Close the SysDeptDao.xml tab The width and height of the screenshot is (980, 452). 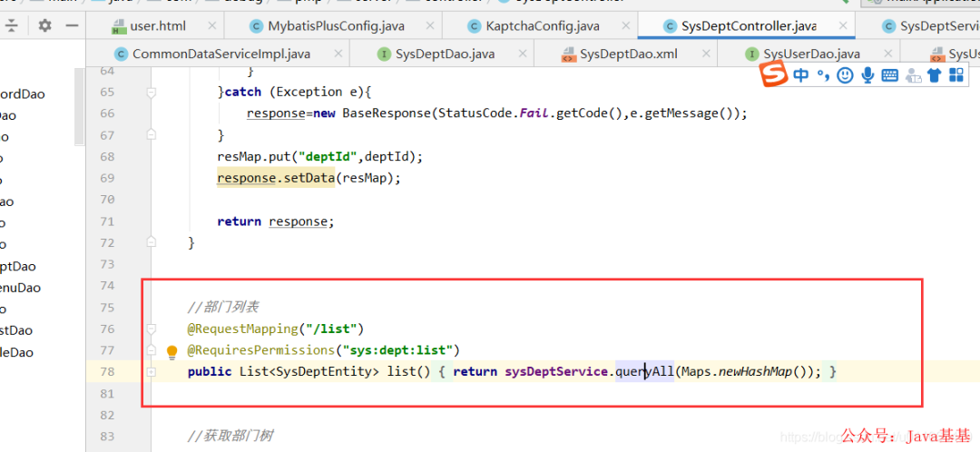706,54
